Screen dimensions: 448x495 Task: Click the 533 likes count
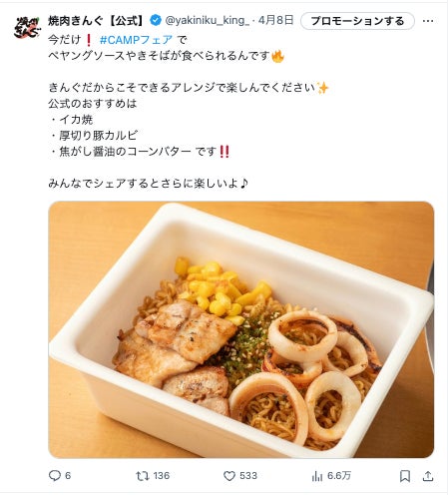click(x=248, y=476)
